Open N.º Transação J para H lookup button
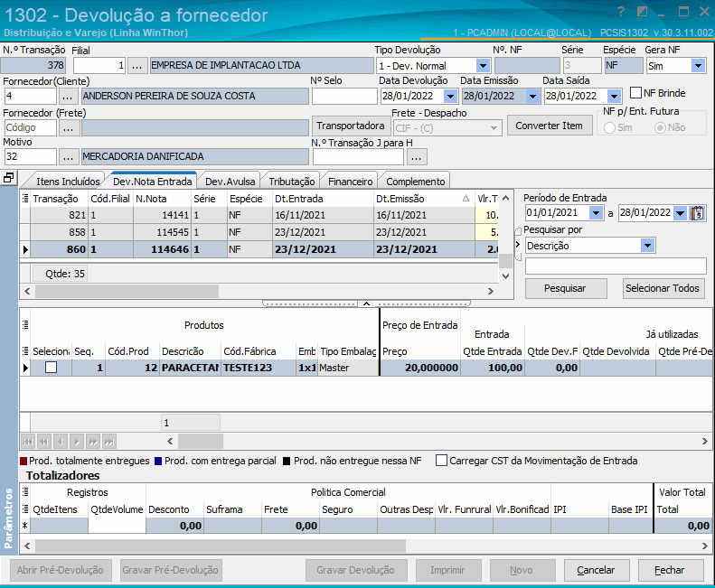715x588 pixels. (x=416, y=157)
